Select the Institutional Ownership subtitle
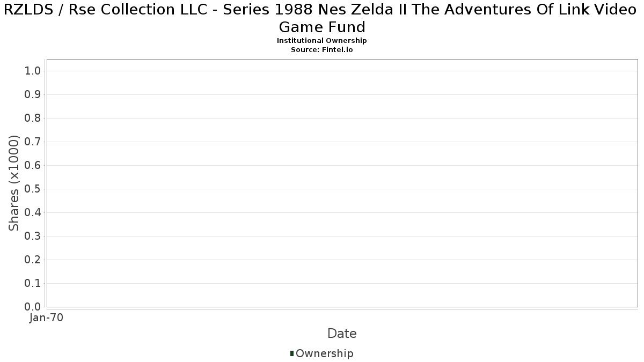 322,41
